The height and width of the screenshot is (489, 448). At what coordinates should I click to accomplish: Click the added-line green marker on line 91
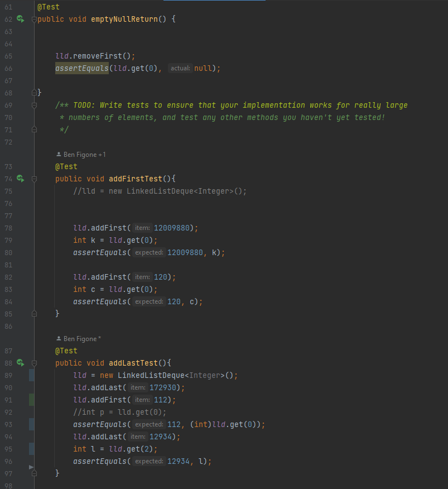click(31, 400)
